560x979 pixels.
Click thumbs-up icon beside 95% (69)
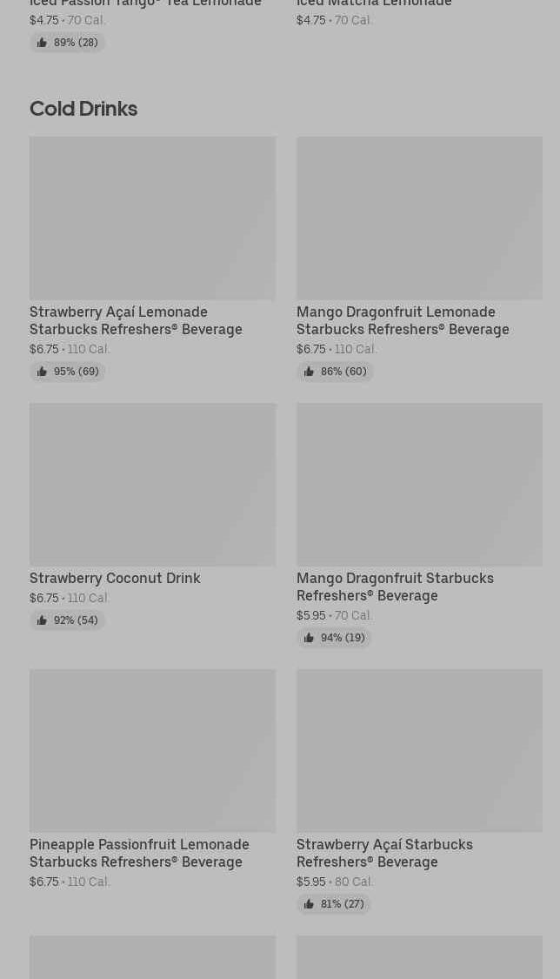tap(42, 372)
